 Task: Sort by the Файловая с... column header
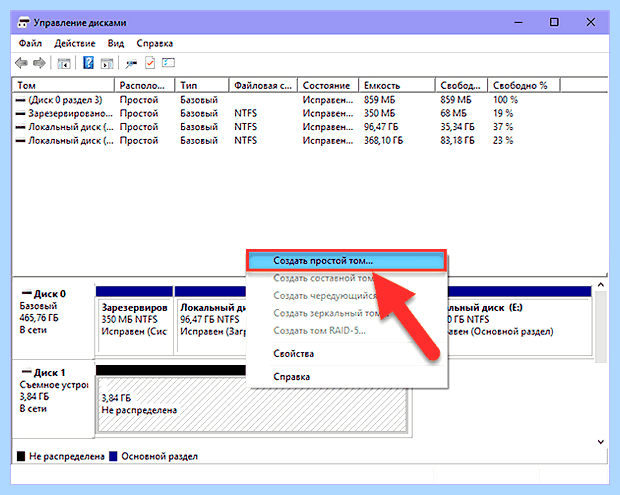pos(263,85)
